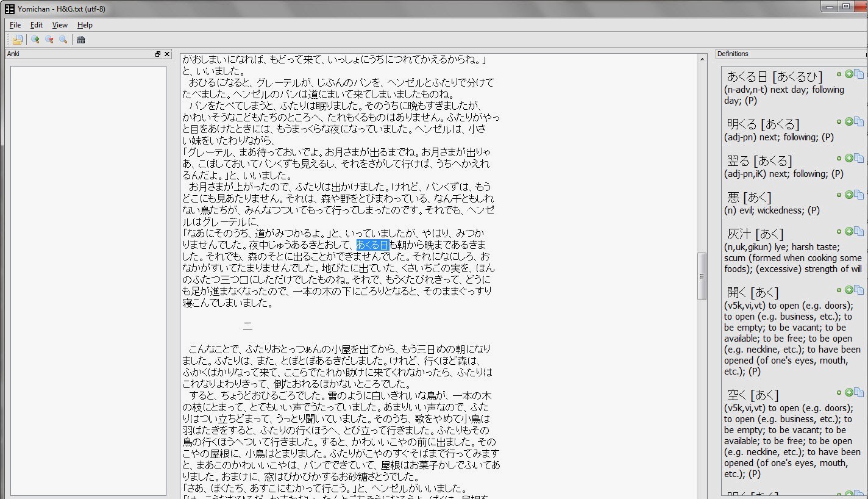Copy the 翌る definition to clipboard
Image resolution: width=868 pixels, height=499 pixels.
pyautogui.click(x=859, y=159)
